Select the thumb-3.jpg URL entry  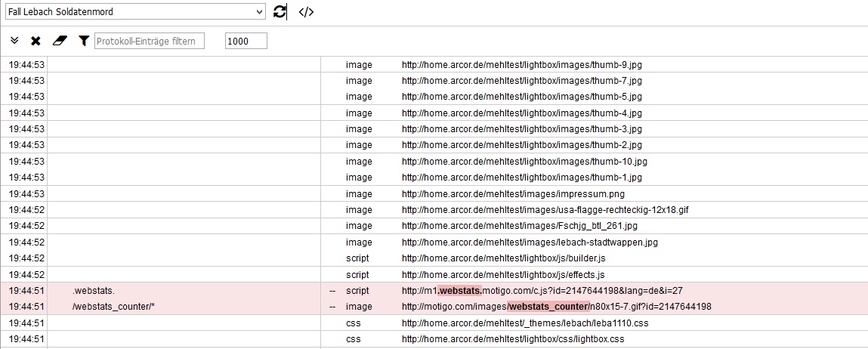522,129
